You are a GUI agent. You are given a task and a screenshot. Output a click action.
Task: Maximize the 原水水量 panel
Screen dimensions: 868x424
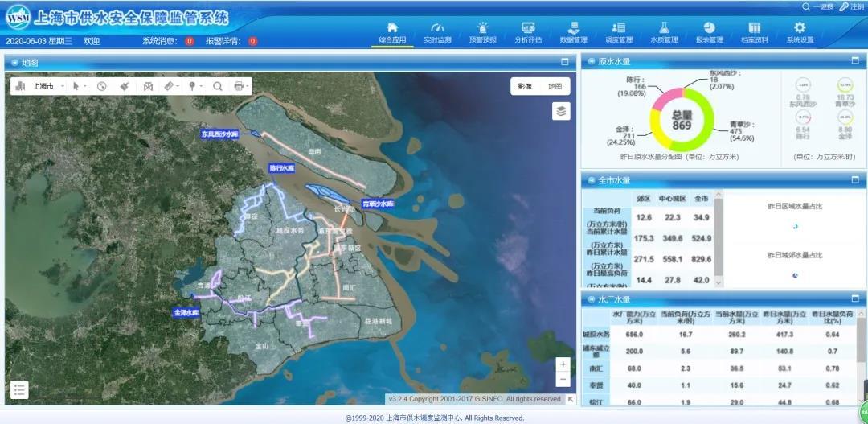click(854, 61)
